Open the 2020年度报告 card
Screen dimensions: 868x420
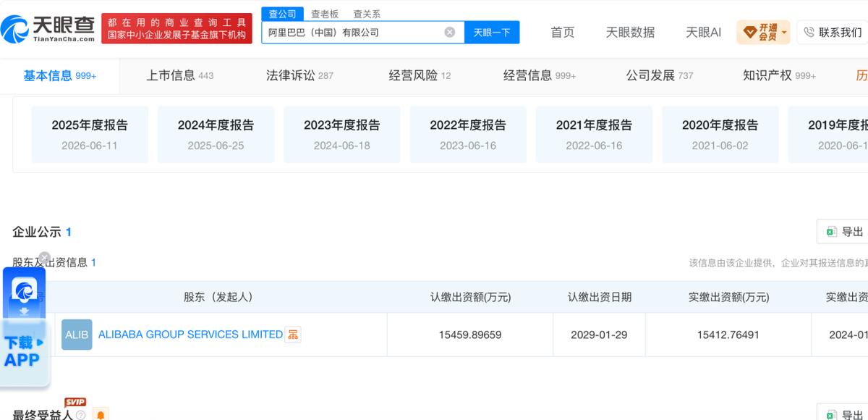tap(720, 135)
